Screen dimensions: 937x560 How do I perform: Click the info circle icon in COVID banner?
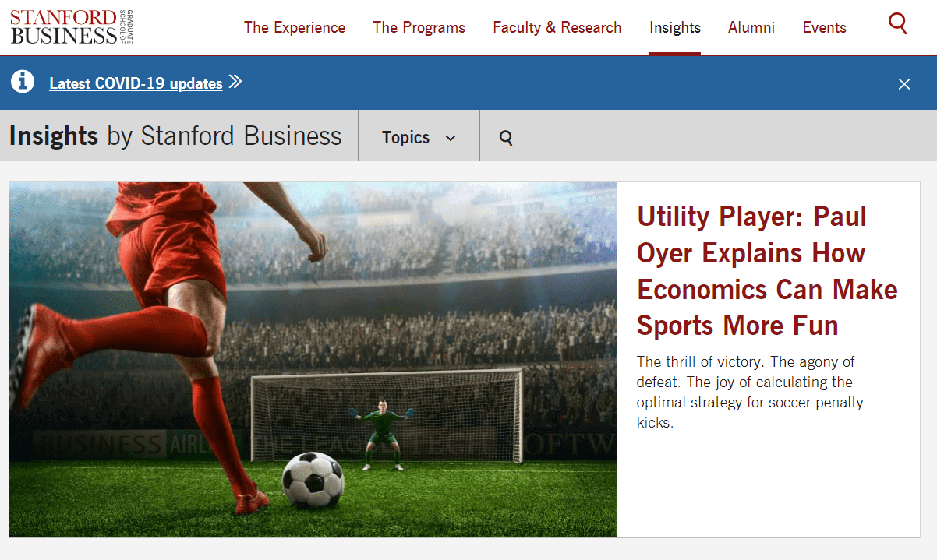(23, 81)
